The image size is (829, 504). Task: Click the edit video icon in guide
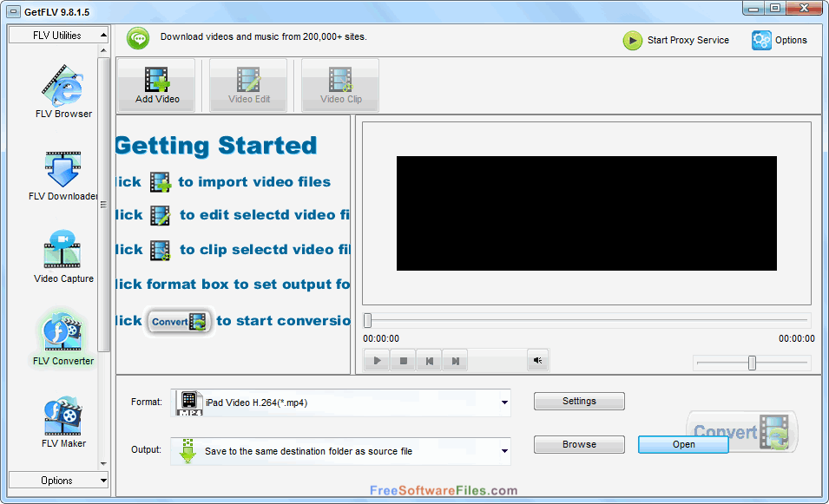coord(161,215)
